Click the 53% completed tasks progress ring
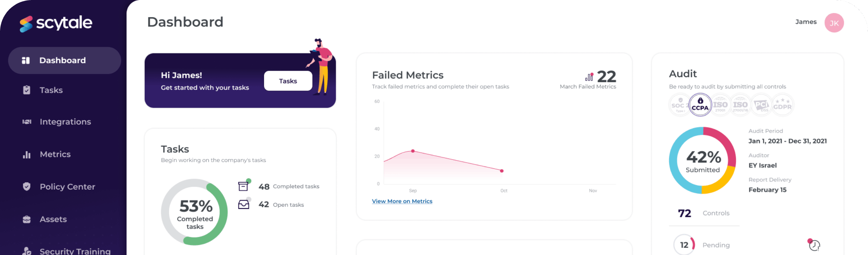Image resolution: width=868 pixels, height=255 pixels. (x=194, y=212)
